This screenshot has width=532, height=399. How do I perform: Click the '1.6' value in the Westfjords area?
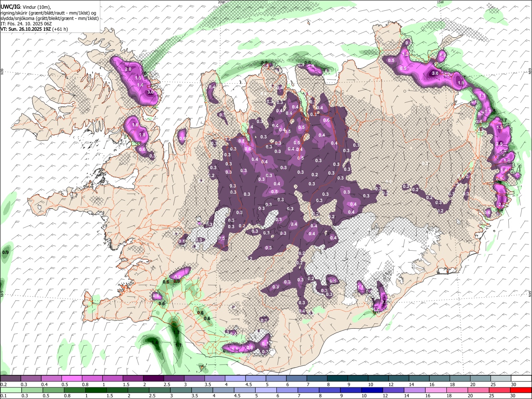coord(135,125)
